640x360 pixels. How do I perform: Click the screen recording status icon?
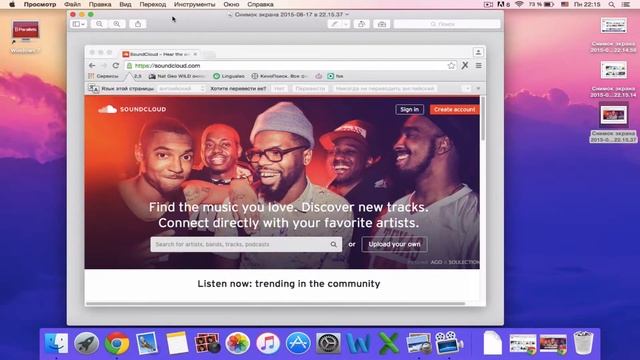(x=488, y=4)
